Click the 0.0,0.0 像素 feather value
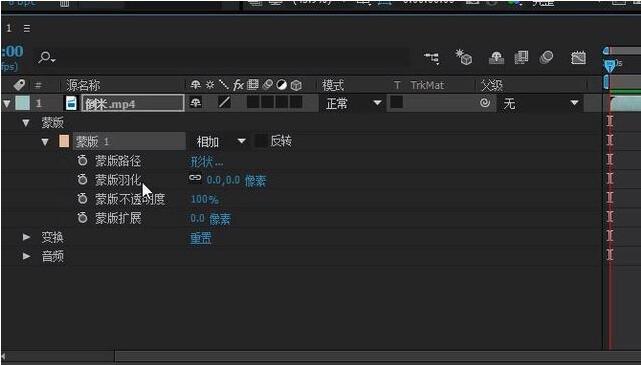 click(x=236, y=180)
